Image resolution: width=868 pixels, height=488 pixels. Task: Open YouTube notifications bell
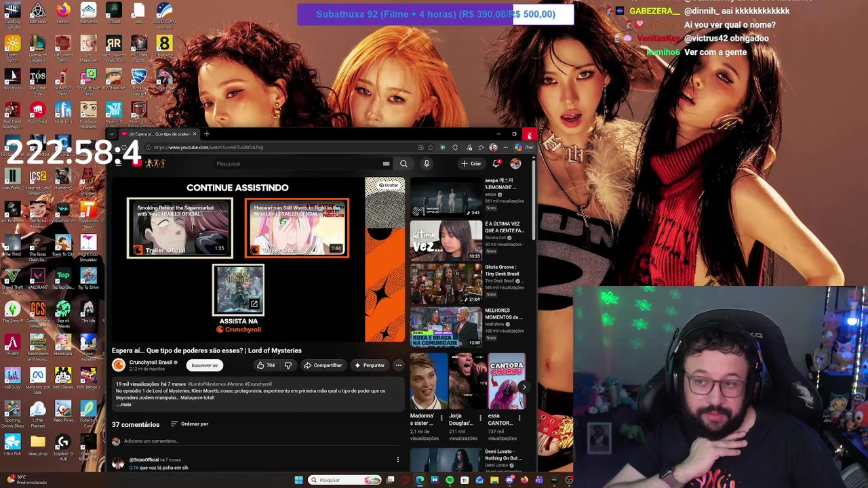pos(496,163)
